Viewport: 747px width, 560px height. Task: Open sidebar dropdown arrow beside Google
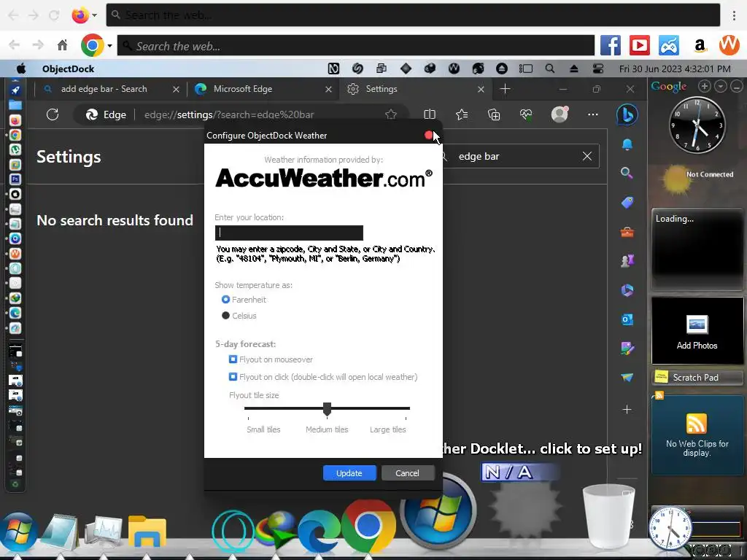pos(720,86)
